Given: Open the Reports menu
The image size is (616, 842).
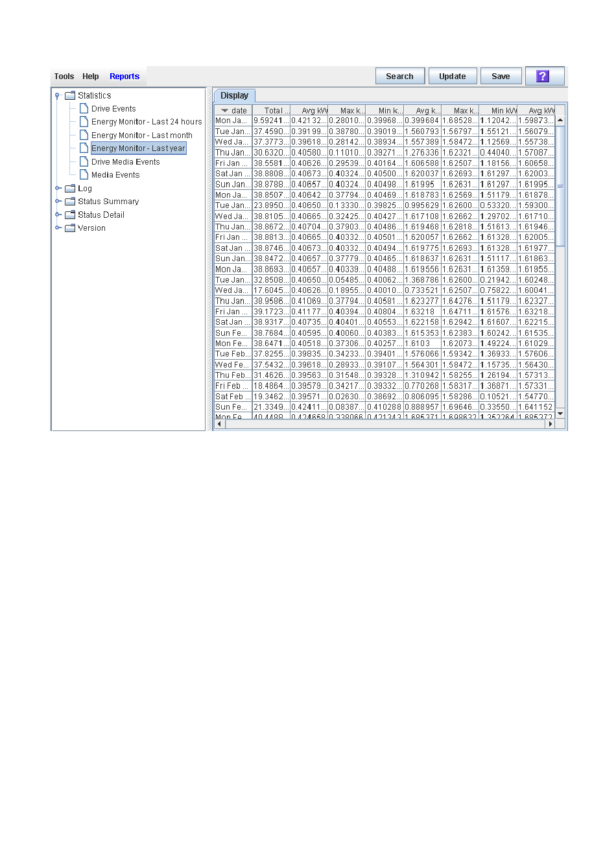Looking at the screenshot, I should tap(124, 76).
